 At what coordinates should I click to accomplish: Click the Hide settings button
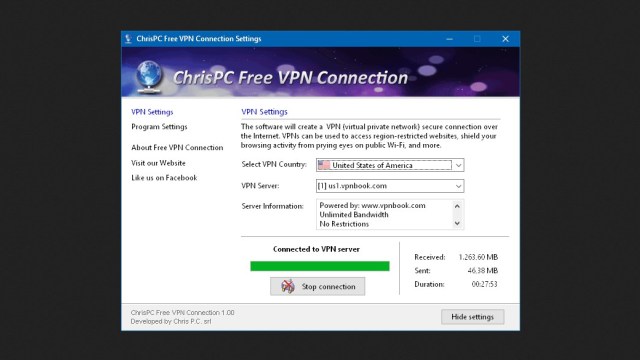[x=473, y=317]
